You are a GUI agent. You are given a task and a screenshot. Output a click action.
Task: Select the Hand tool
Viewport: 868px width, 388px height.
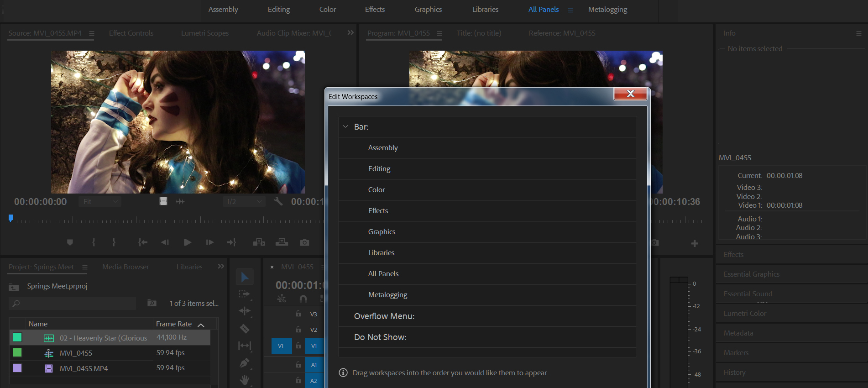[245, 380]
